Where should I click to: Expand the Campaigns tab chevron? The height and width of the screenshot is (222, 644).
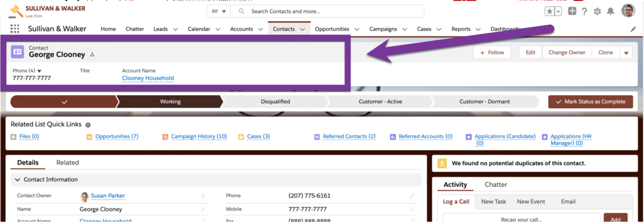tap(405, 29)
